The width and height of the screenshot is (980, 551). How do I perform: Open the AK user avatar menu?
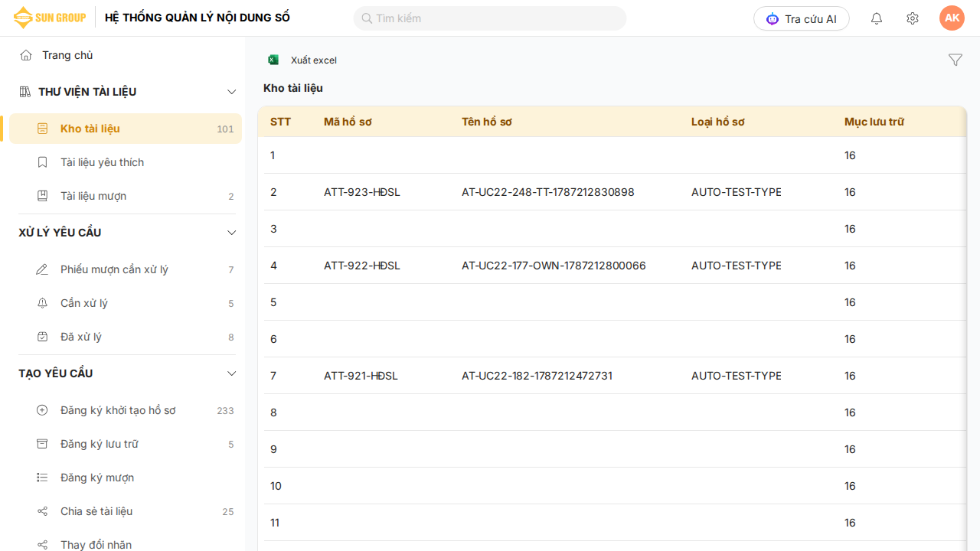tap(952, 18)
